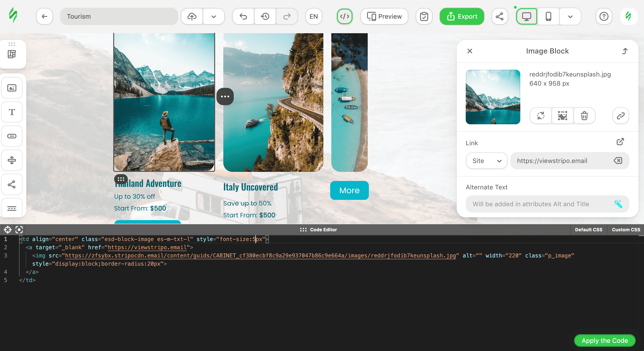Replace image using the refresh icon
This screenshot has width=644, height=351.
pyautogui.click(x=541, y=116)
